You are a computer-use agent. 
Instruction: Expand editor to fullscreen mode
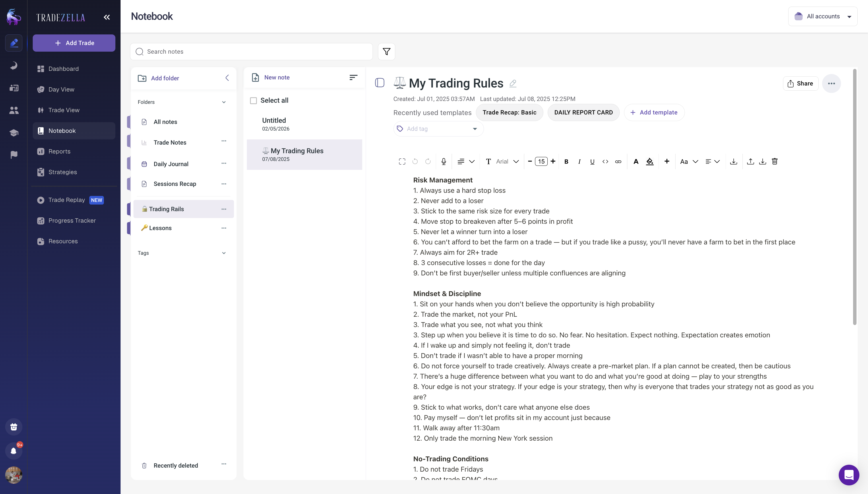coord(402,162)
